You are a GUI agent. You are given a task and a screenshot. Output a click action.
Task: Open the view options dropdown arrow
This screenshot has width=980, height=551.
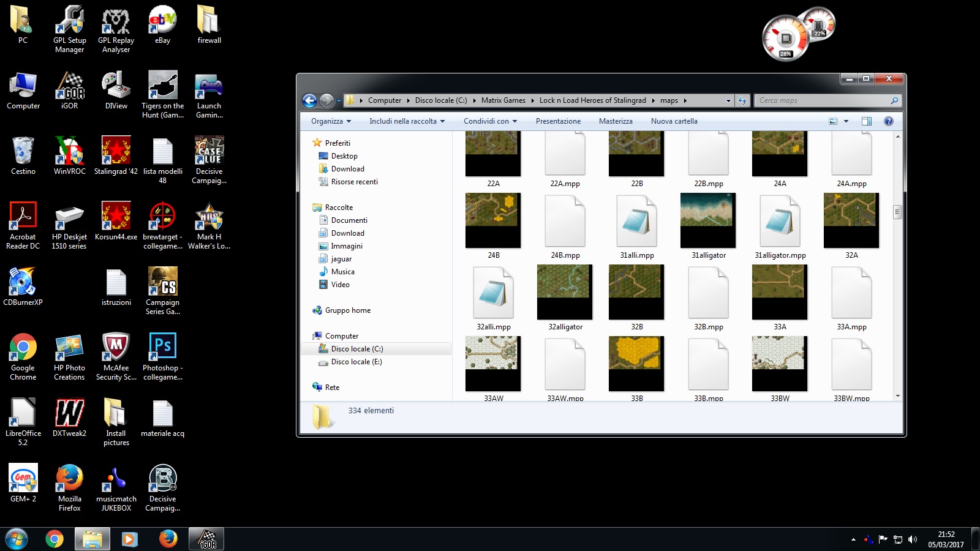(x=846, y=121)
